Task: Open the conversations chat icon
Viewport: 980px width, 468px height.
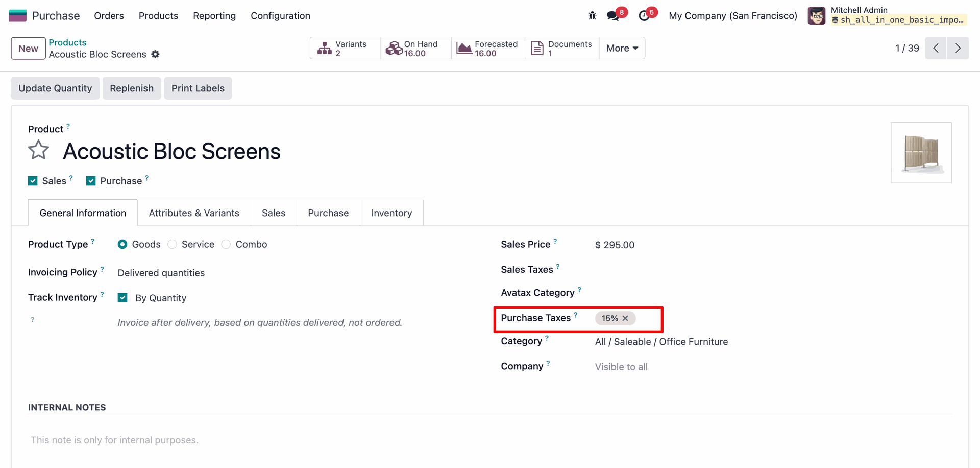Action: [613, 16]
